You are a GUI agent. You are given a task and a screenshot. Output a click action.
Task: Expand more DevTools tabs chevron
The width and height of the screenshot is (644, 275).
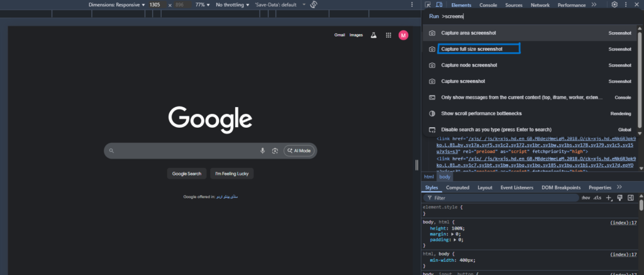(594, 4)
